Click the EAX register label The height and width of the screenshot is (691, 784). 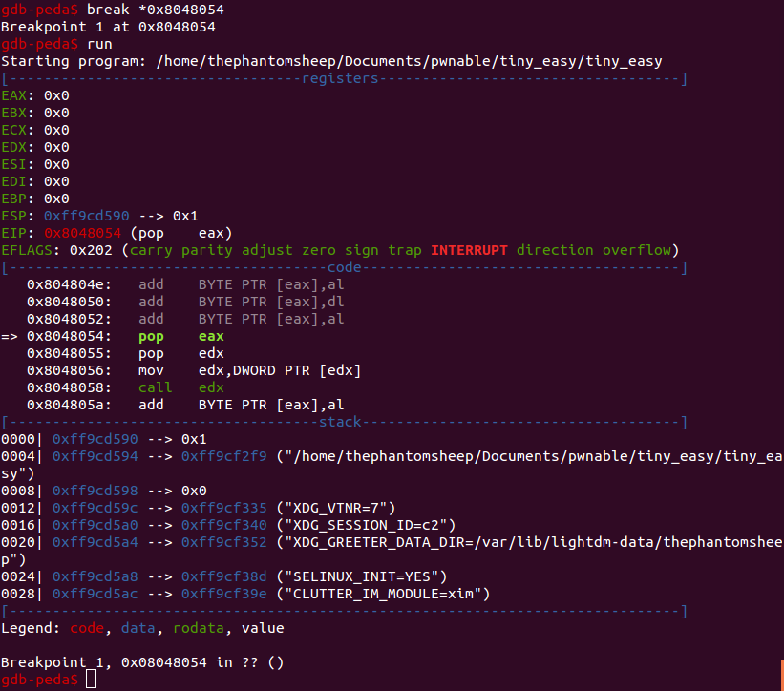pyautogui.click(x=14, y=95)
